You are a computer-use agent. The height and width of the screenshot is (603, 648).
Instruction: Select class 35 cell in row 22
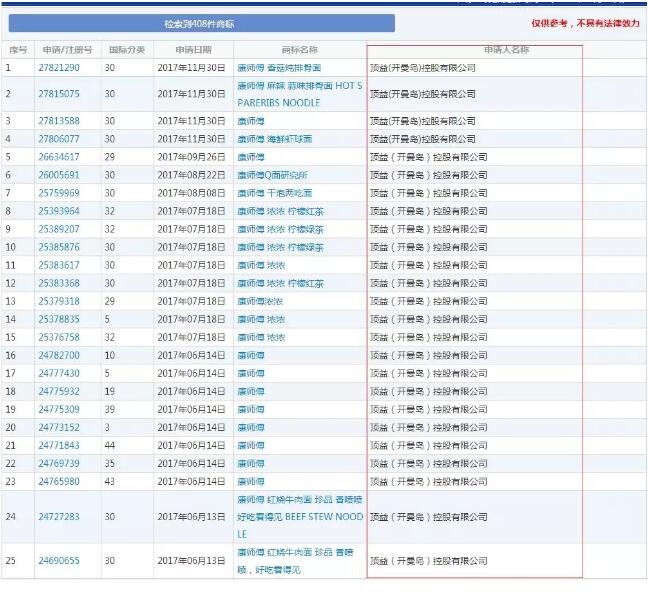[x=110, y=464]
